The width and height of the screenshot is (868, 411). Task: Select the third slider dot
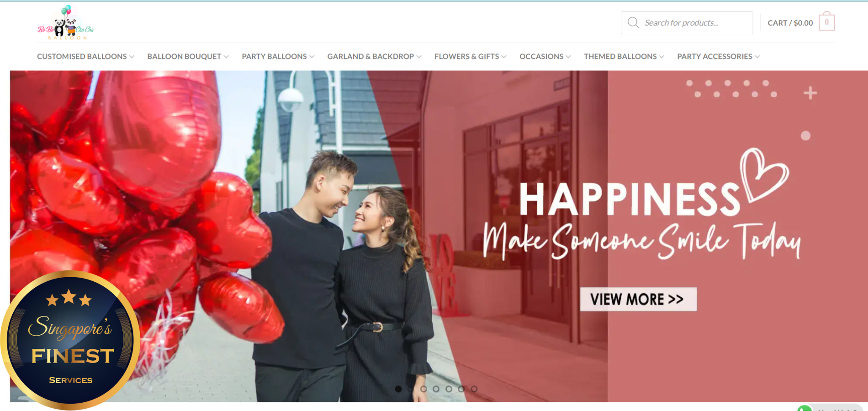click(423, 389)
